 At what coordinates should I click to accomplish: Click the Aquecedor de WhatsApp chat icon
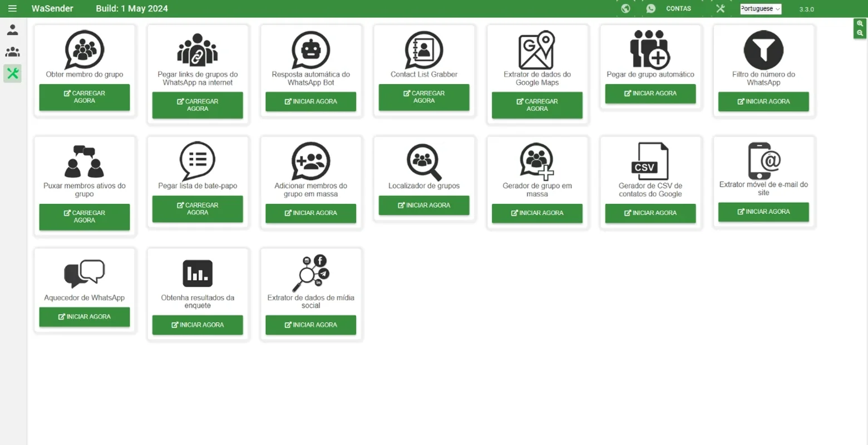(85, 273)
